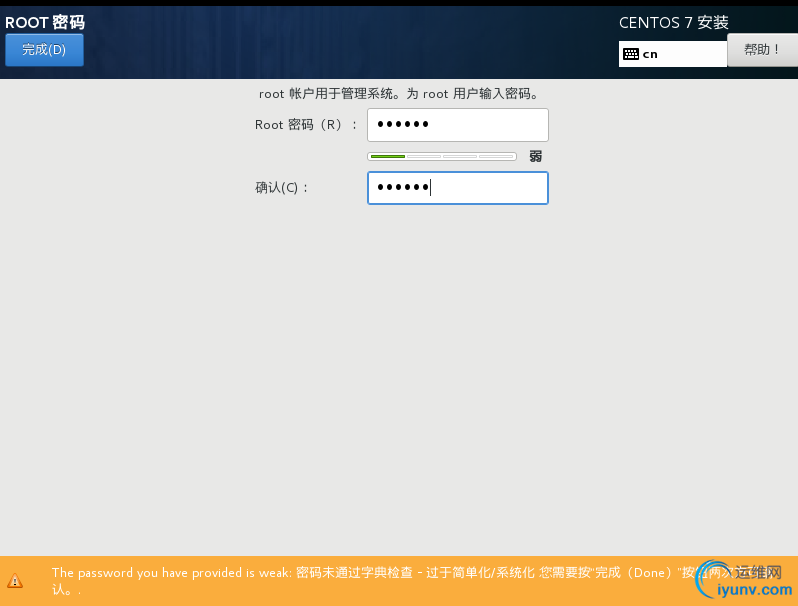Viewport: 798px width, 606px height.
Task: Click the ROOT 密码 page title
Action: click(45, 22)
